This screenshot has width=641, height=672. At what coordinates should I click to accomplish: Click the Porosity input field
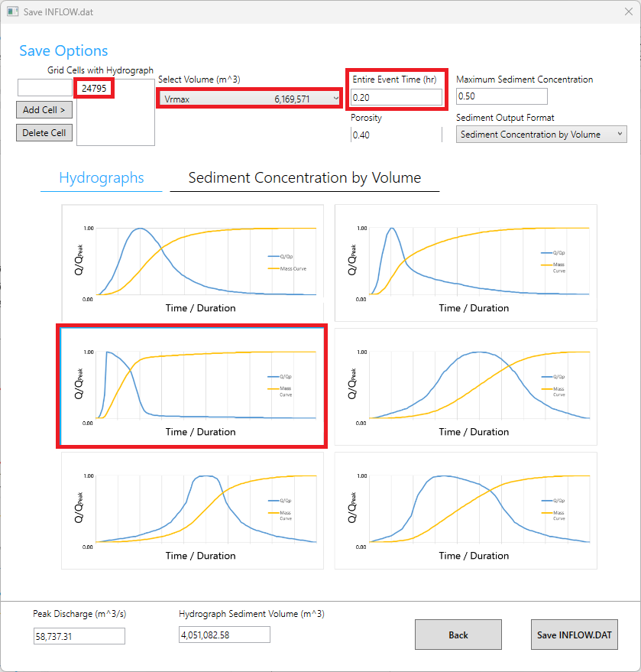(396, 135)
